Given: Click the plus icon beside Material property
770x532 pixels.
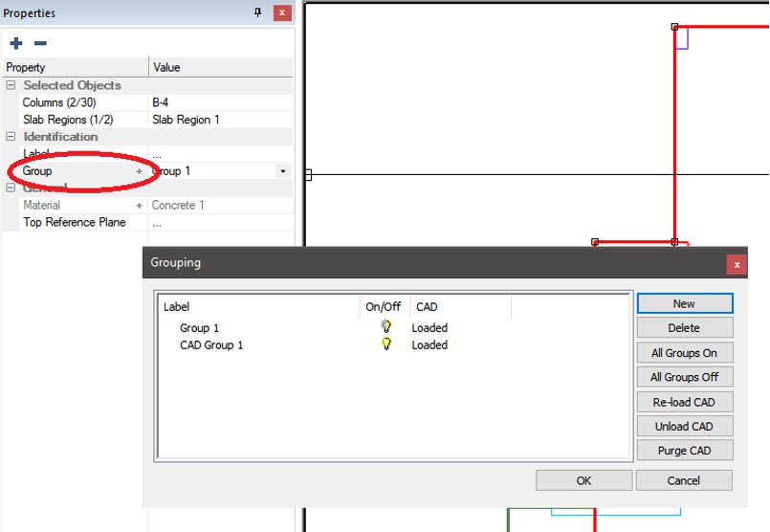Looking at the screenshot, I should click(139, 206).
